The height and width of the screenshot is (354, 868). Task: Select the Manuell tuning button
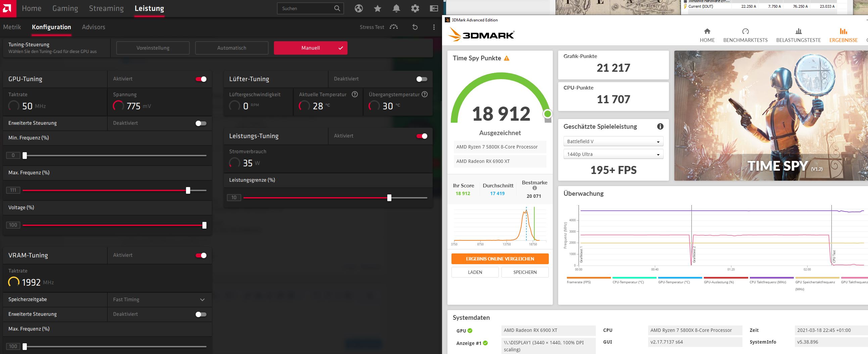311,48
